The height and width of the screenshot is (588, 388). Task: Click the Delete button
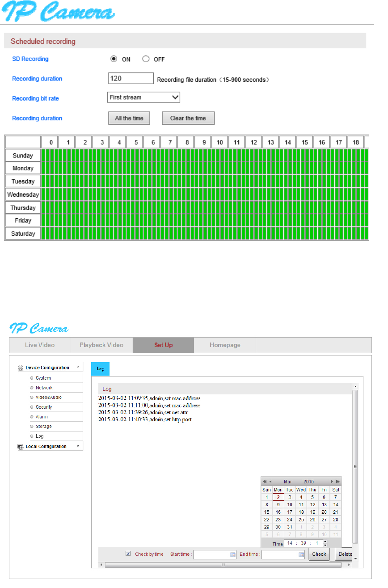click(x=344, y=554)
